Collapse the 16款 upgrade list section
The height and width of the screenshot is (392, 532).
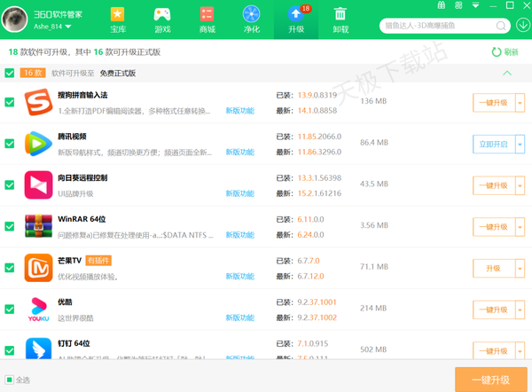(506, 74)
